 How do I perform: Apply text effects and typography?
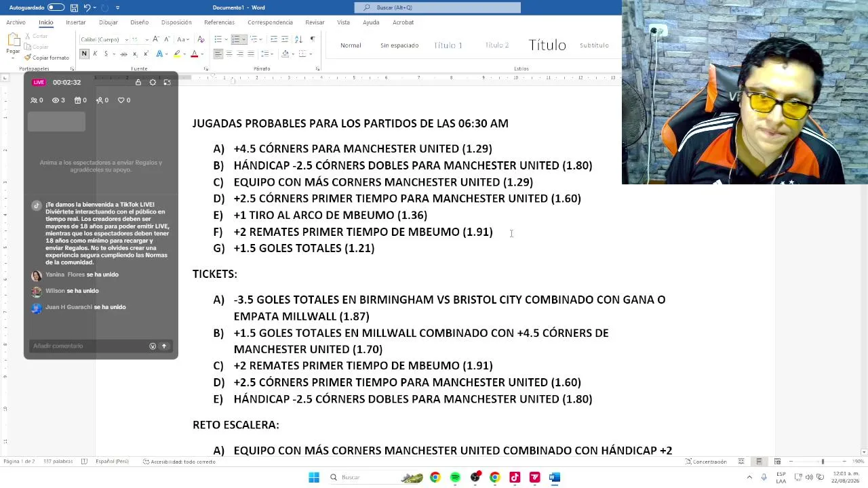point(159,54)
